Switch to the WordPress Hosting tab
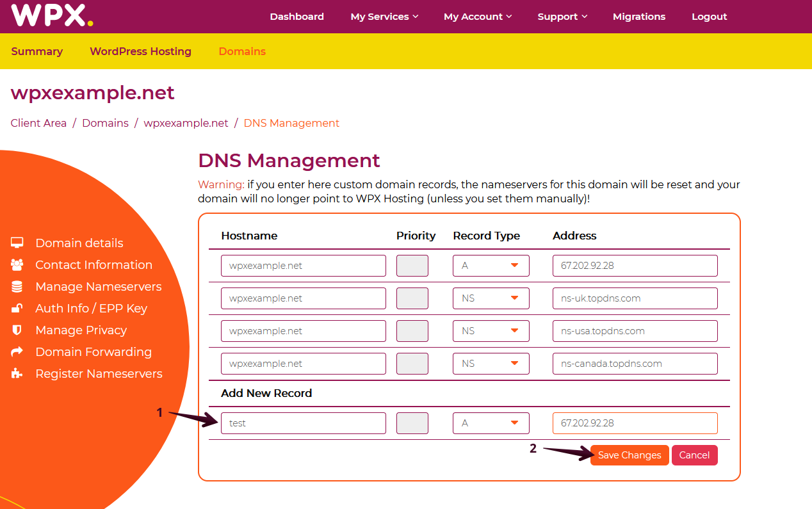 [x=140, y=51]
